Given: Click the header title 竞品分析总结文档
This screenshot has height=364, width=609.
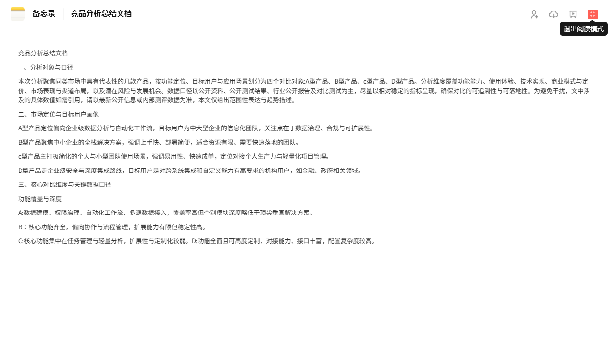Looking at the screenshot, I should [101, 14].
